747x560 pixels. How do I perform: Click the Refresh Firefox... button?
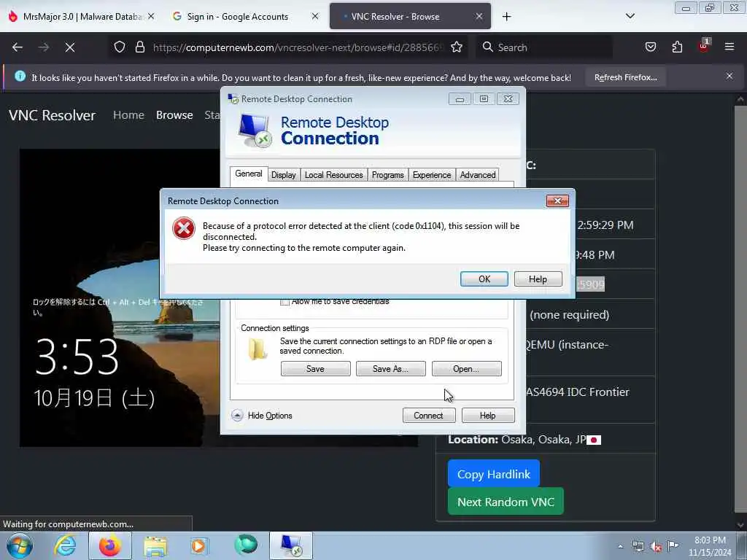(625, 77)
